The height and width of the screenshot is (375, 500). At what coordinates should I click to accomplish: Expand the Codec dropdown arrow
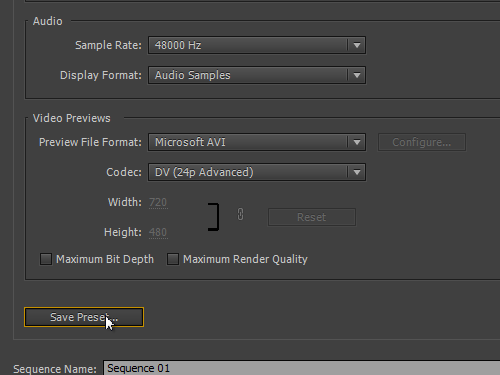point(357,172)
